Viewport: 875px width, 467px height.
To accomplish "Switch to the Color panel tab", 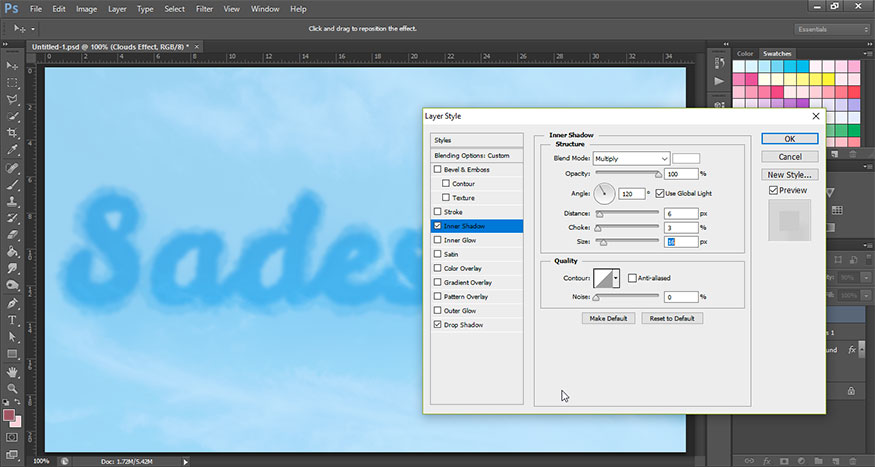I will tap(745, 53).
